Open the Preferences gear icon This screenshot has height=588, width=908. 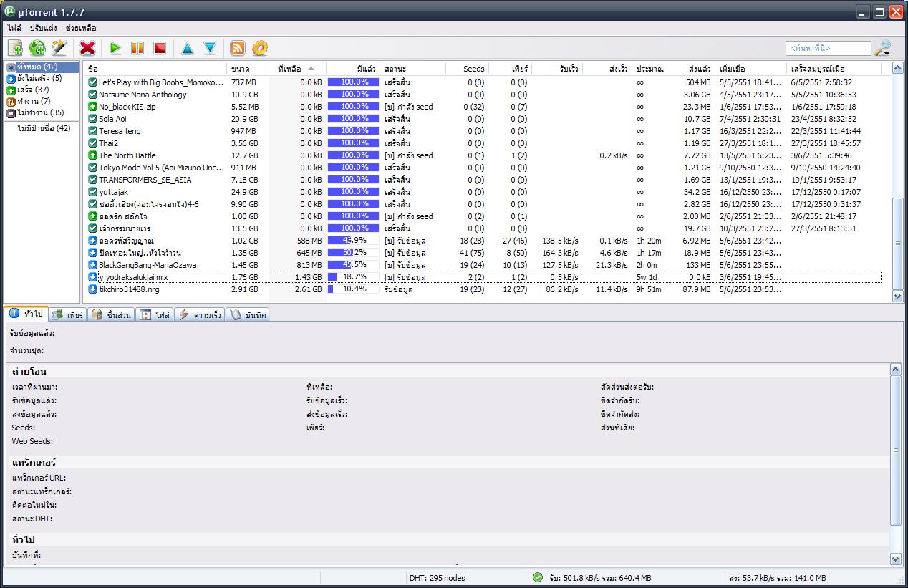[260, 48]
